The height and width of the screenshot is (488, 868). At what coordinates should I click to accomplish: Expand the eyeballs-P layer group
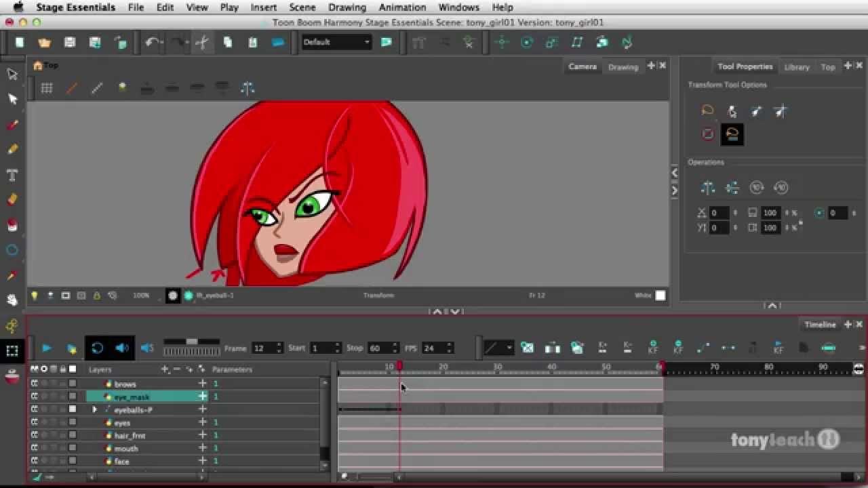[95, 409]
